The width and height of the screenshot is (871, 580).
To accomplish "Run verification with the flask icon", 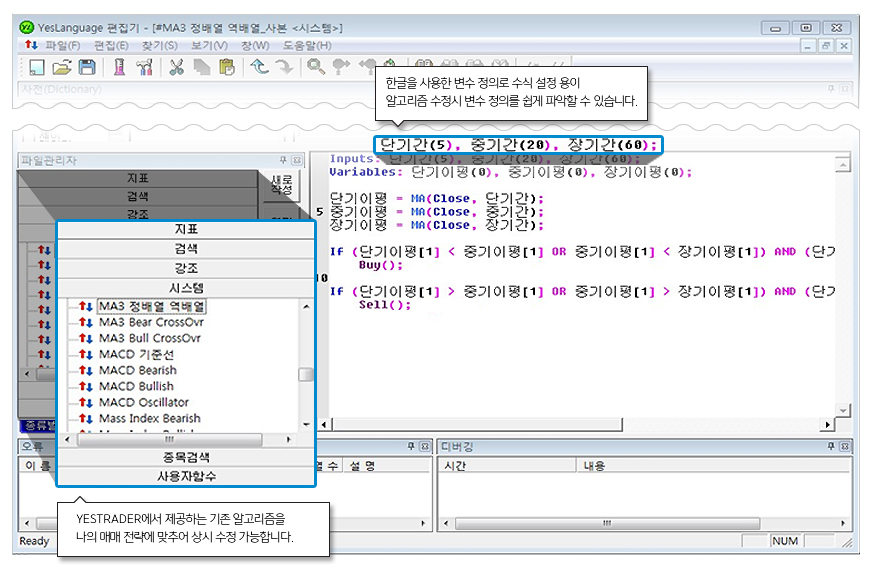I will click(x=119, y=68).
